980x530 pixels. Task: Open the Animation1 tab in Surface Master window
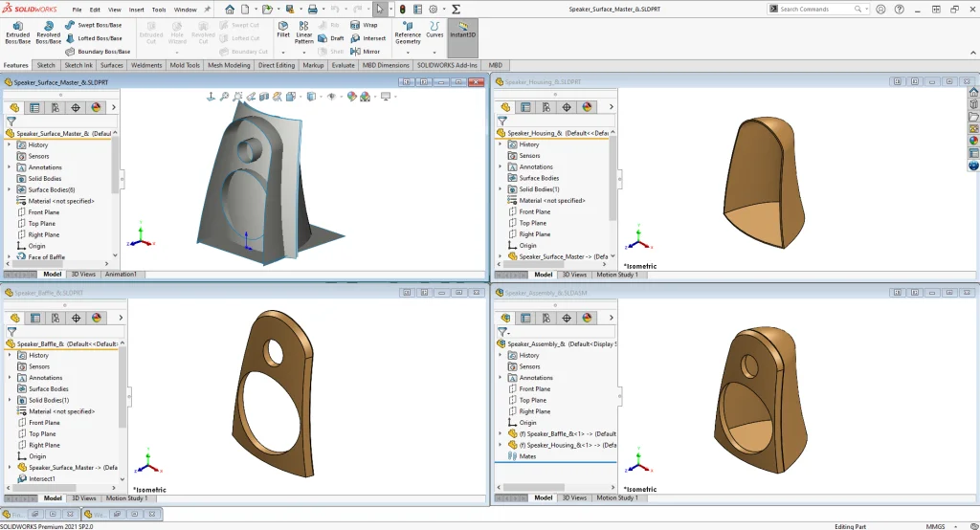(x=121, y=275)
